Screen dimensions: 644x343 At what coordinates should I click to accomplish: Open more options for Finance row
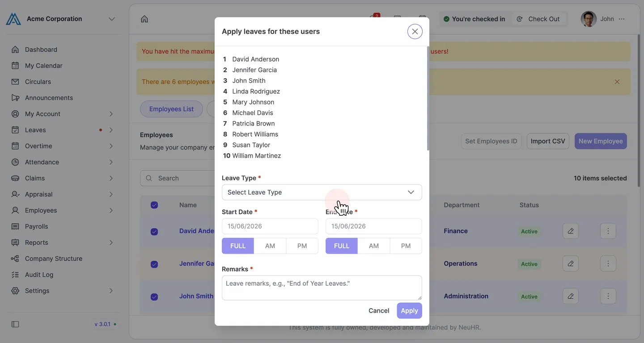point(608,231)
